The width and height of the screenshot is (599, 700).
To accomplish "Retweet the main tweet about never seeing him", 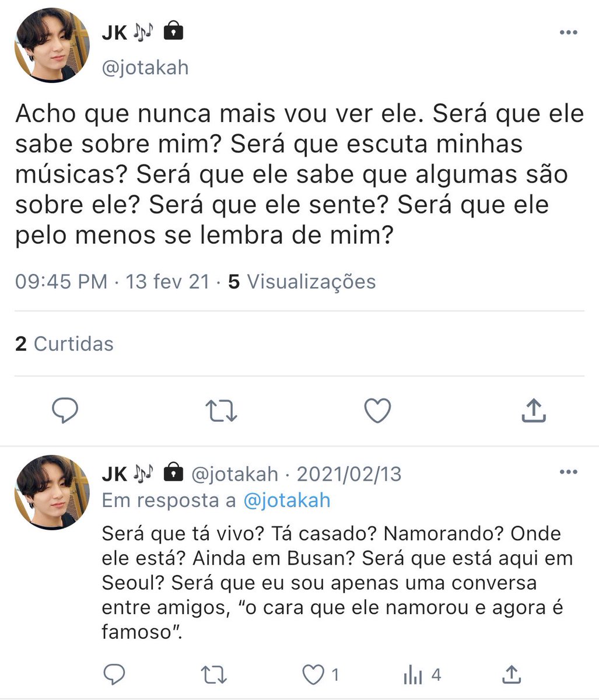I will click(222, 411).
